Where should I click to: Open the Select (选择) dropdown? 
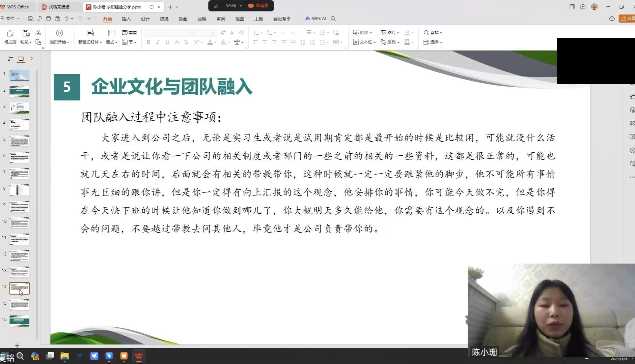pyautogui.click(x=433, y=42)
